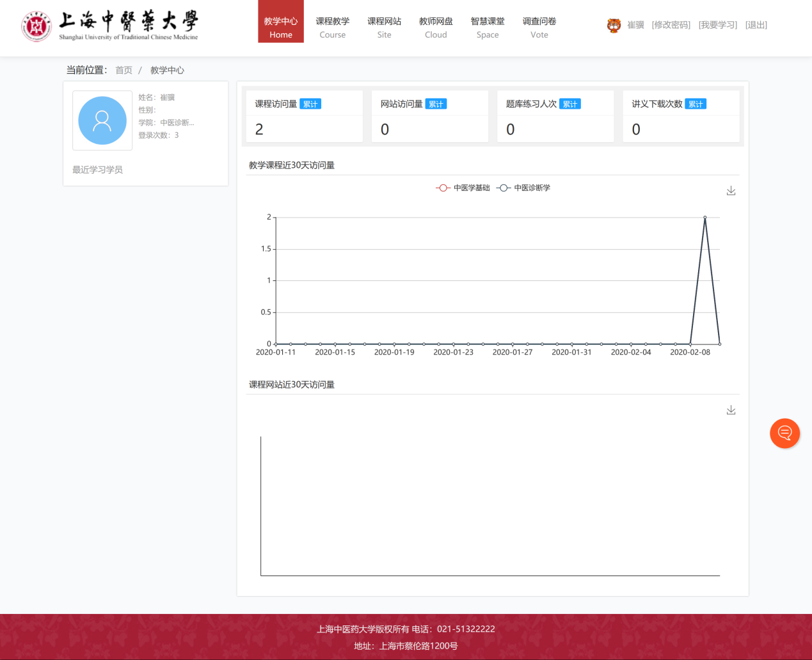Click the user avatar icon in header
The width and height of the screenshot is (812, 660).
(614, 25)
